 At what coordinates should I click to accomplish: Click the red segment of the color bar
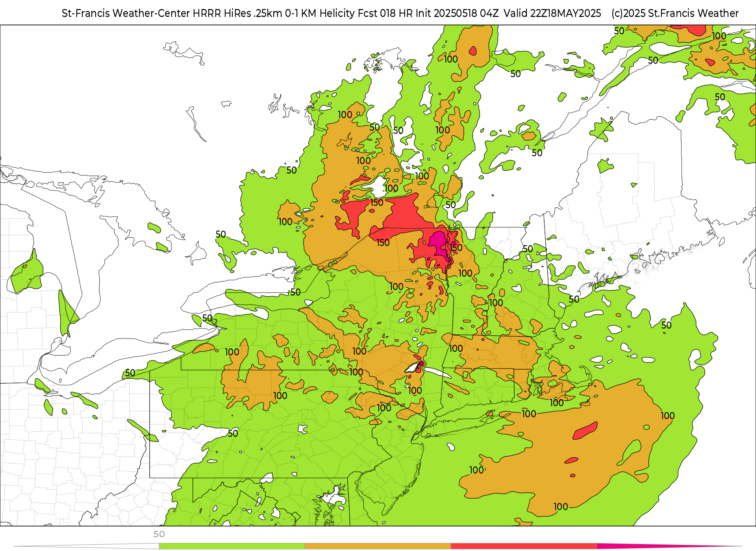(523, 546)
